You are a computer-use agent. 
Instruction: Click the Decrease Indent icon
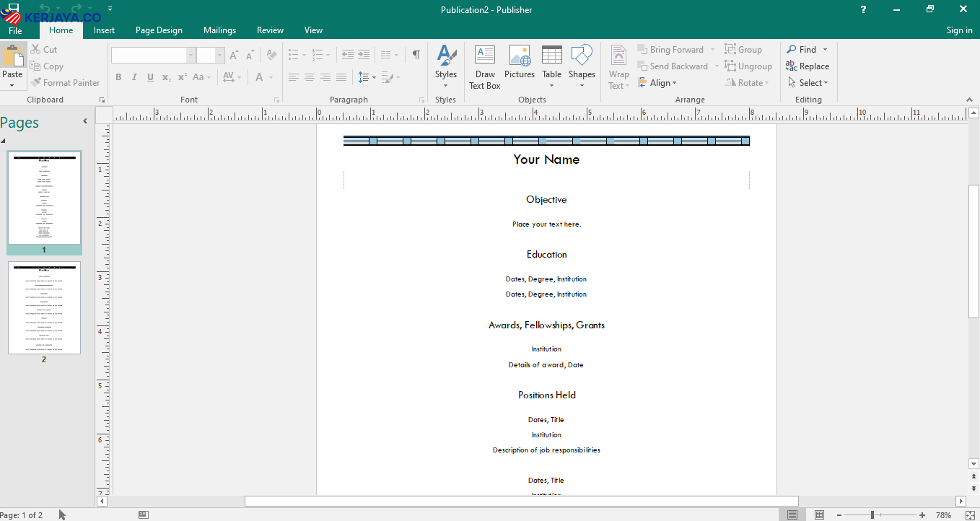348,55
